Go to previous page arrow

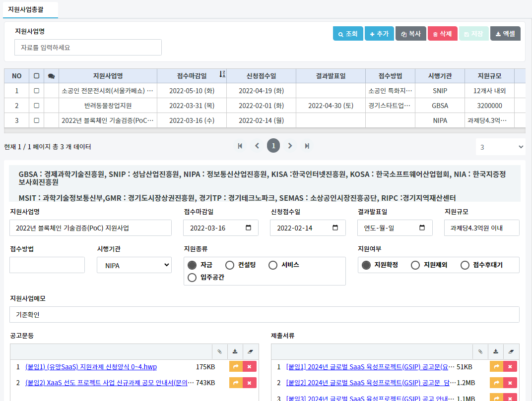[257, 146]
